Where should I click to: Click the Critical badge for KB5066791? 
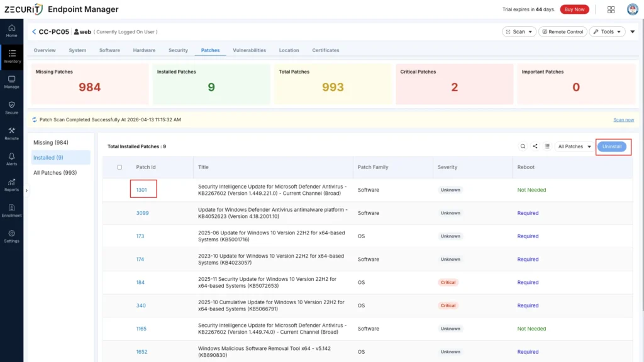click(x=448, y=305)
